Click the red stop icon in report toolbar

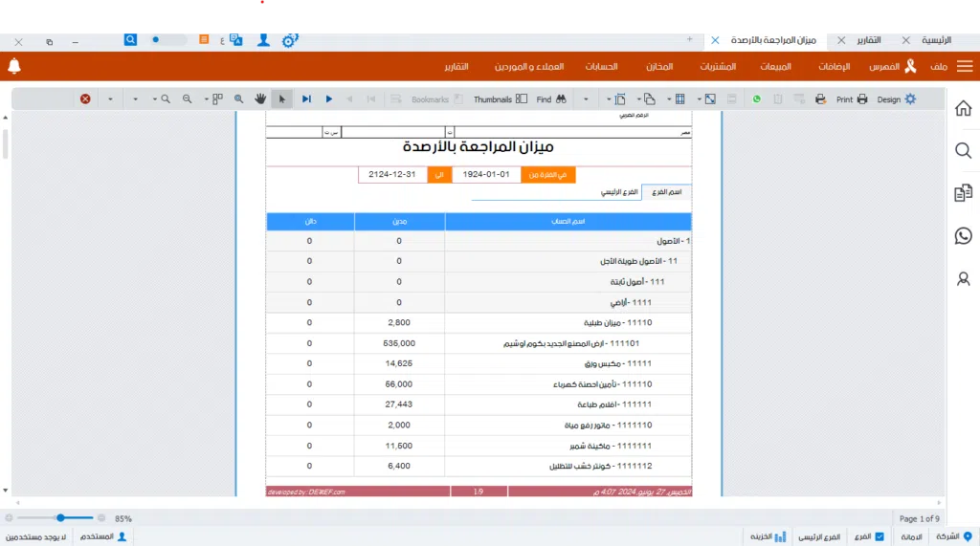(85, 98)
